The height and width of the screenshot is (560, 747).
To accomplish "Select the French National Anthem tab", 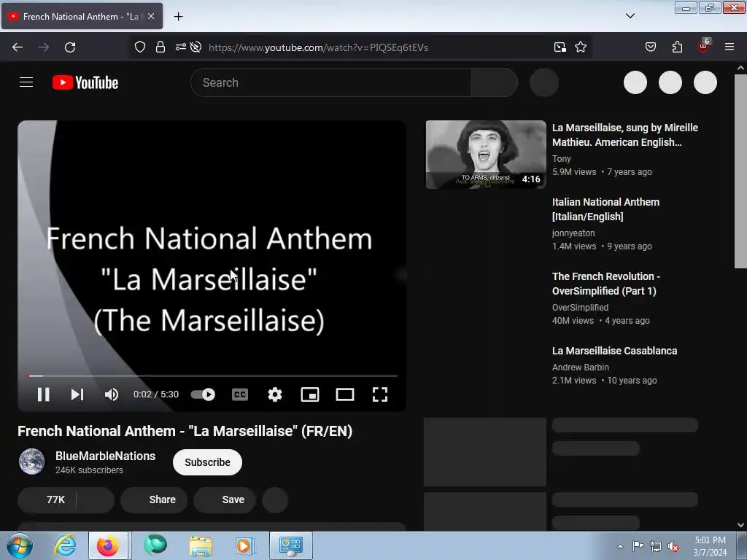I will coord(82,16).
